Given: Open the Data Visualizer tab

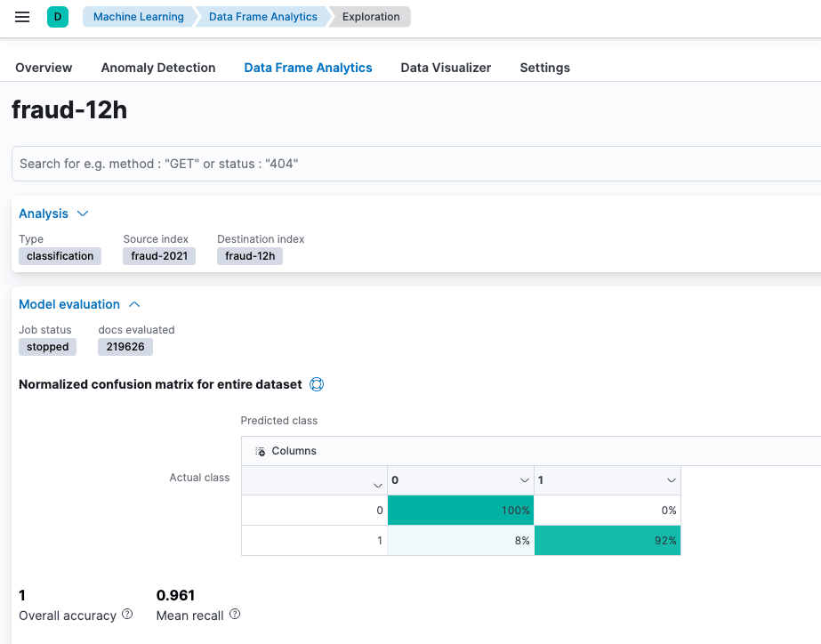Looking at the screenshot, I should pyautogui.click(x=446, y=68).
